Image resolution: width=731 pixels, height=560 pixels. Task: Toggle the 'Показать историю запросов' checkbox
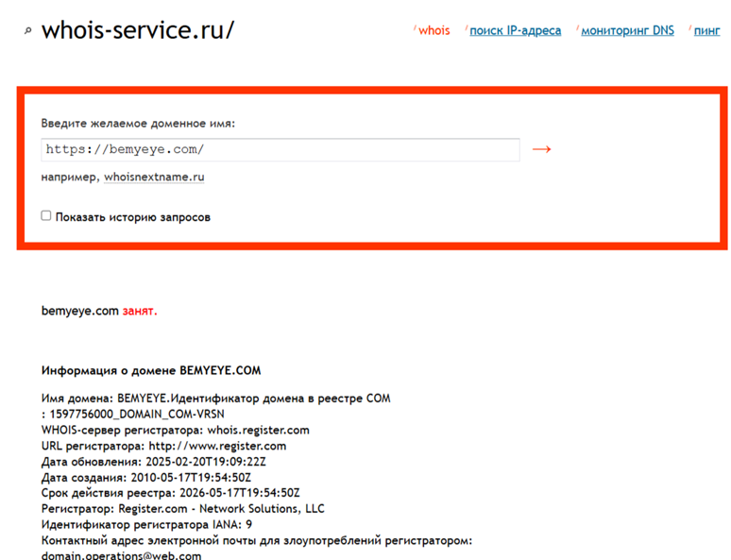(x=46, y=216)
